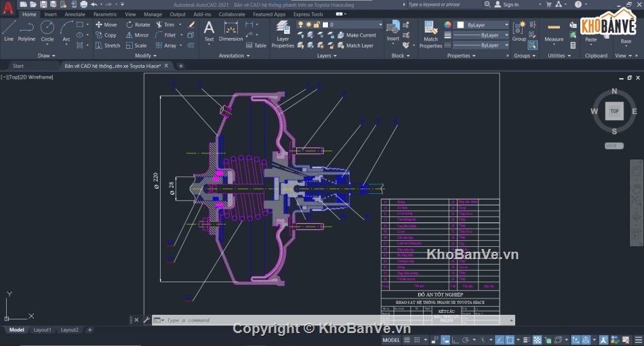Click the Offset tool icon

[191, 45]
